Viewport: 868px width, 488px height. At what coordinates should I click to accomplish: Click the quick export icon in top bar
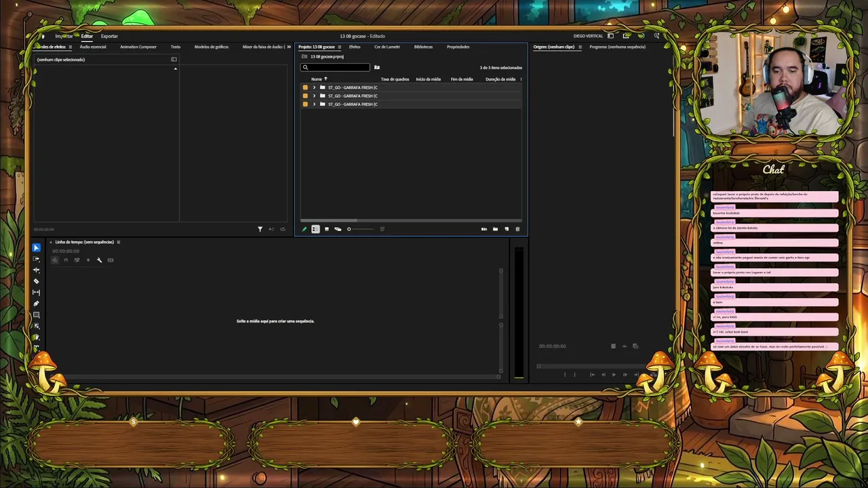626,36
